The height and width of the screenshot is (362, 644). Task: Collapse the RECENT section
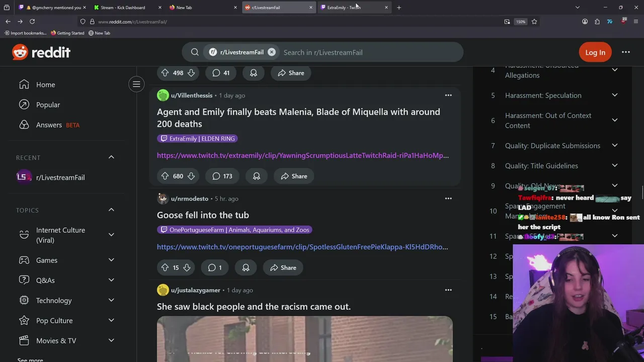(111, 157)
